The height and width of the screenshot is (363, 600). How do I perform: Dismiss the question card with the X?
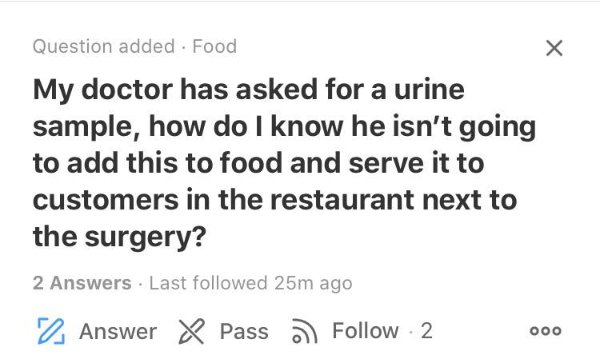[x=554, y=48]
